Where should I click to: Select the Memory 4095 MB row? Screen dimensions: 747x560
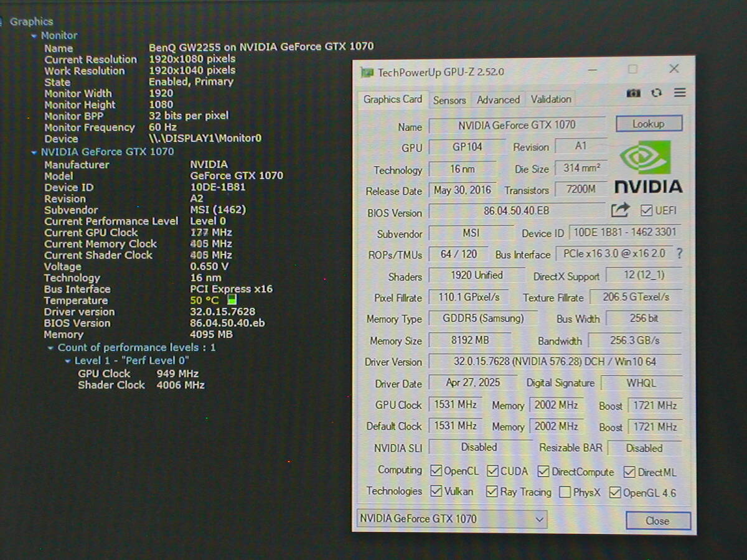[x=138, y=334]
